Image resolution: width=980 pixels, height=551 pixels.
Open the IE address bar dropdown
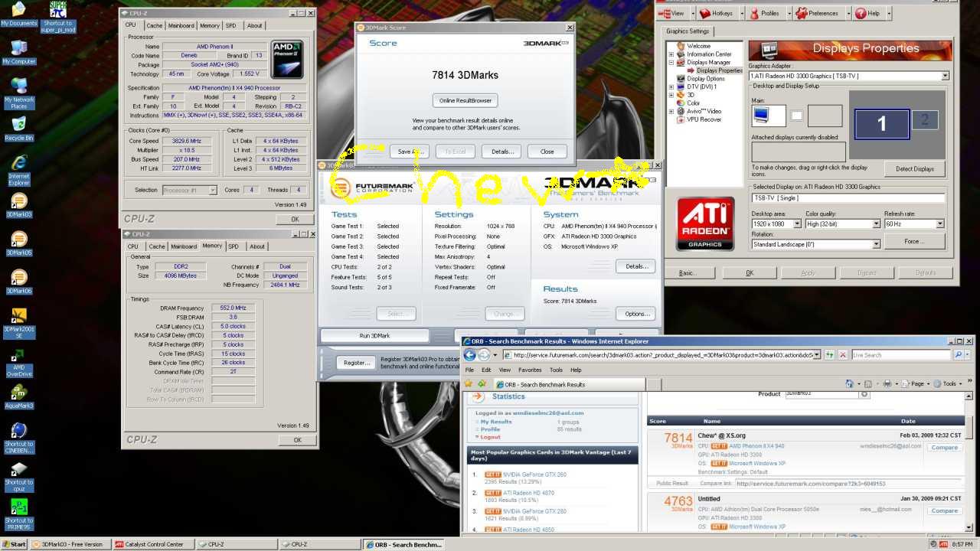tap(818, 355)
